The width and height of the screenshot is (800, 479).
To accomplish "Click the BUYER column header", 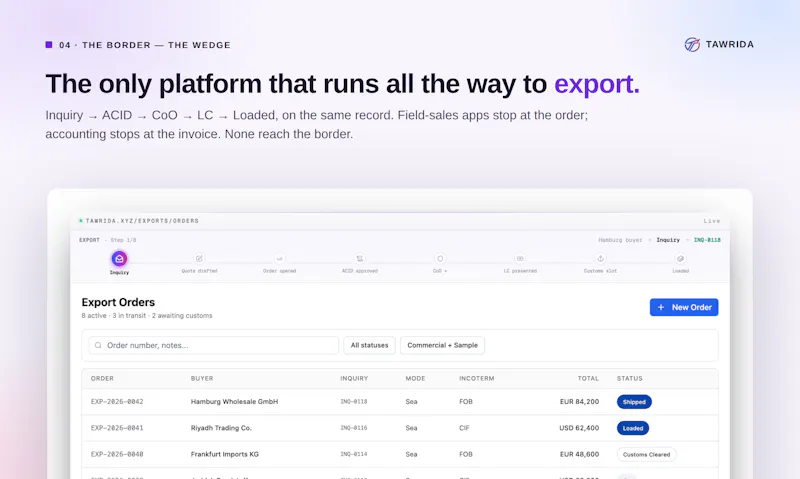I will 202,379.
